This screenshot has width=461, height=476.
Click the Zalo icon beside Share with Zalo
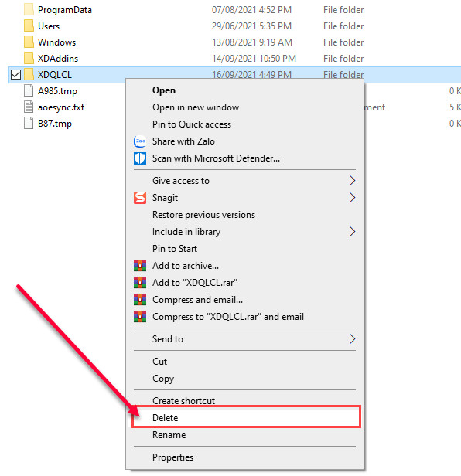(140, 141)
